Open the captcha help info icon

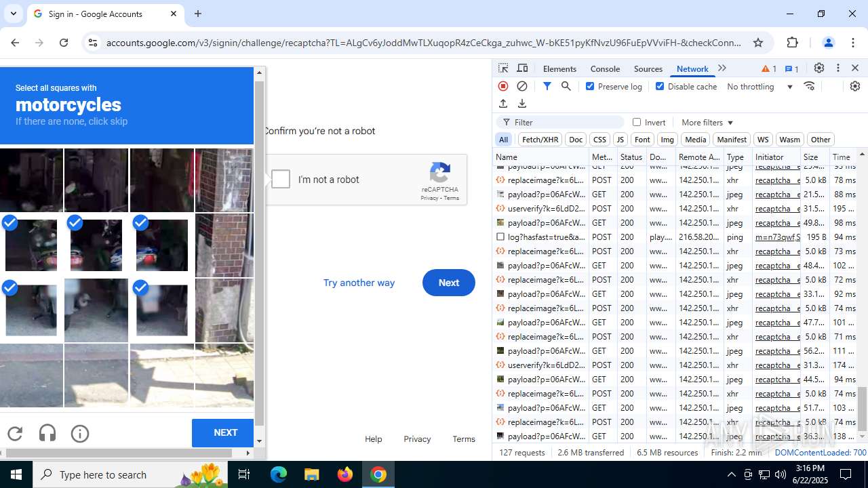tap(80, 434)
